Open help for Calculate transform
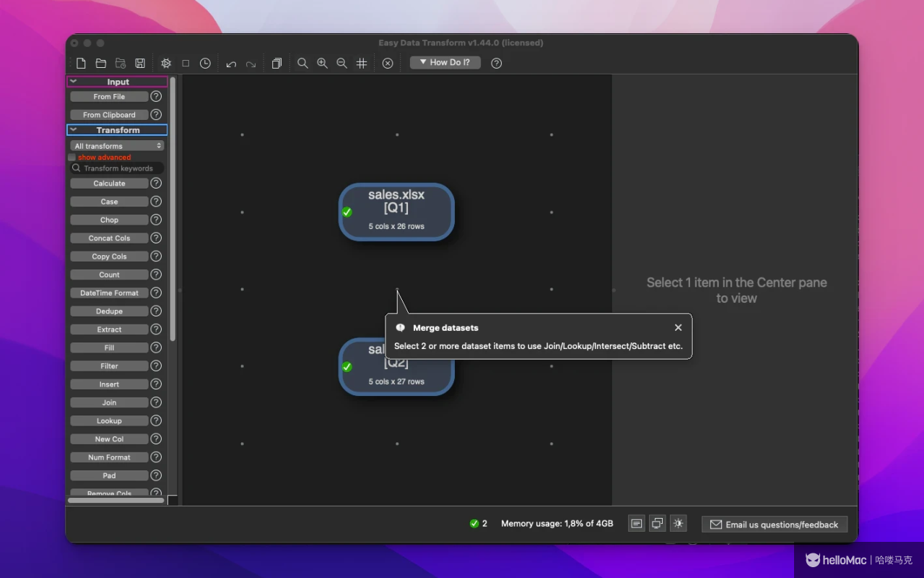 [x=156, y=184]
